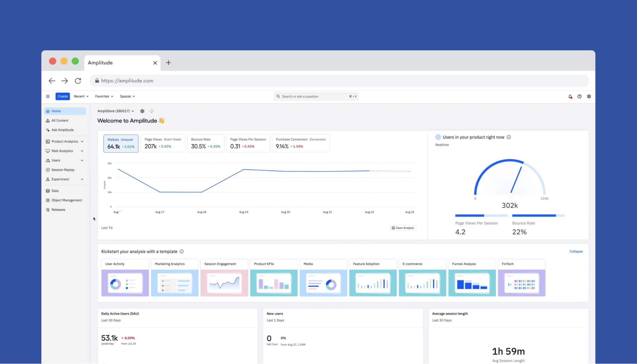The width and height of the screenshot is (637, 364).
Task: Select Ask Amplitude in sidebar
Action: (62, 130)
